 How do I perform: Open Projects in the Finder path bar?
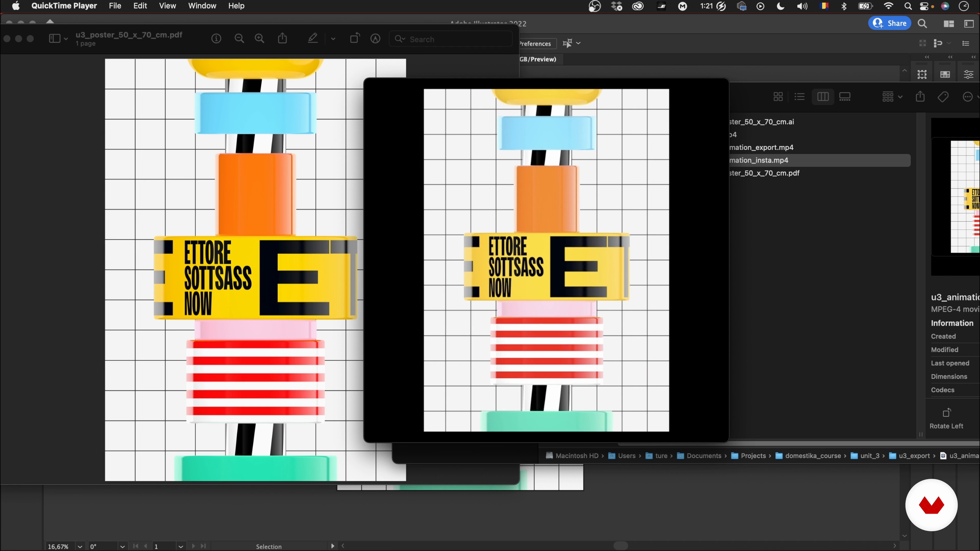[x=749, y=456]
